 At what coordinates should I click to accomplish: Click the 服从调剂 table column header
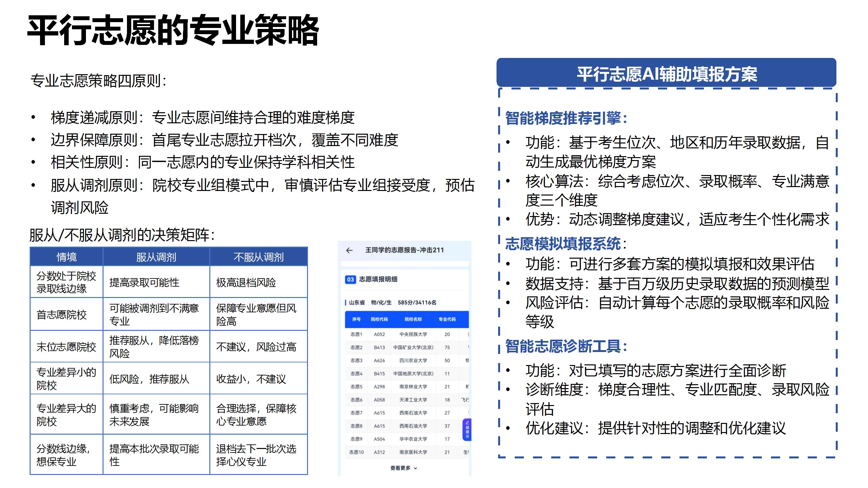(x=156, y=257)
